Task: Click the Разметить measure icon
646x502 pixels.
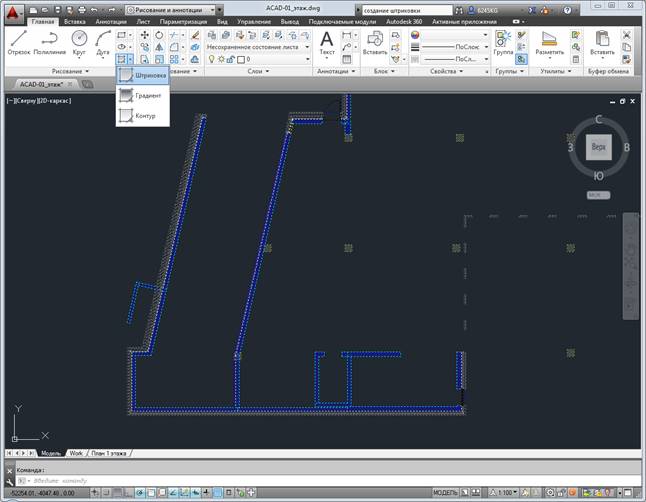Action: tap(549, 43)
